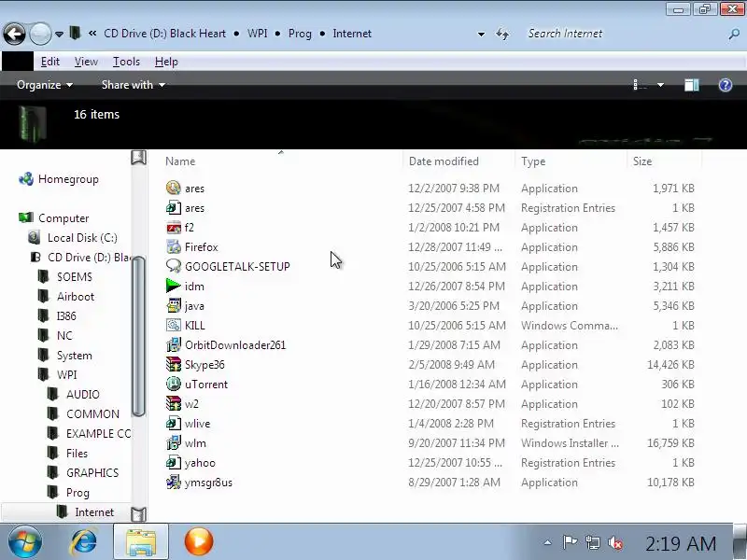Click Homegroup in navigation pane
Screen dimensions: 747x560
tap(68, 179)
